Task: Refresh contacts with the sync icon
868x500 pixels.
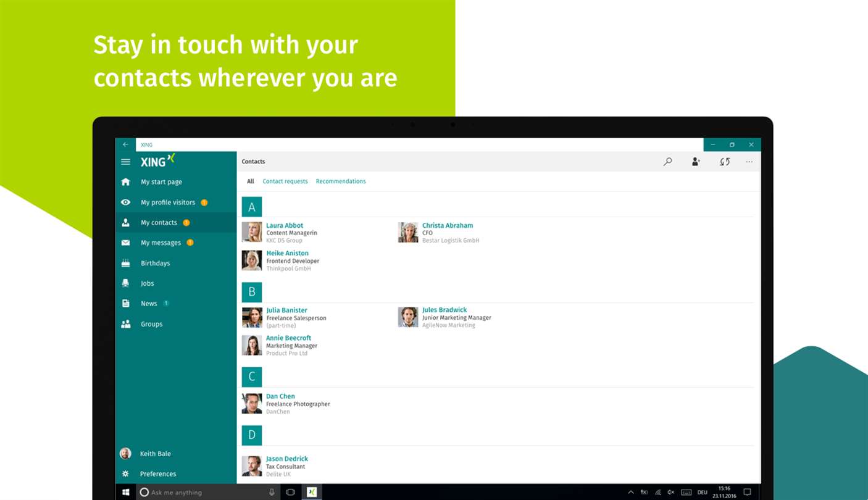Action: (x=725, y=162)
